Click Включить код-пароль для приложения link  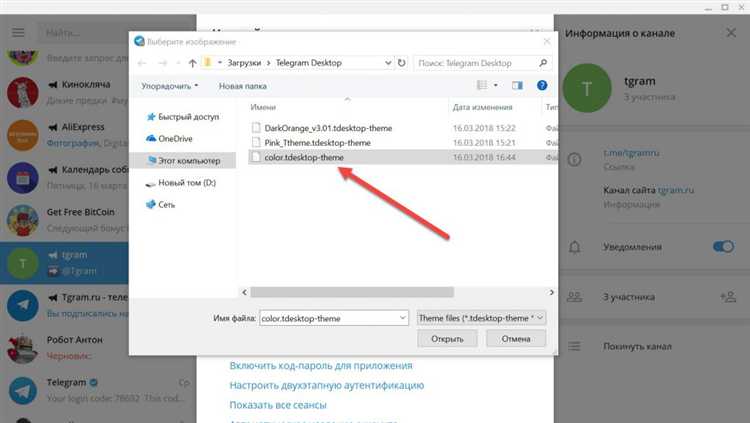point(321,366)
